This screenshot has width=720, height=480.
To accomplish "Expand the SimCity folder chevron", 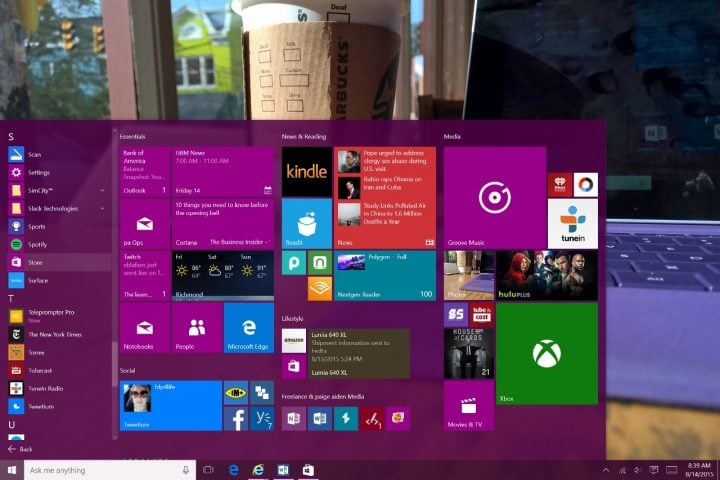I will point(102,190).
